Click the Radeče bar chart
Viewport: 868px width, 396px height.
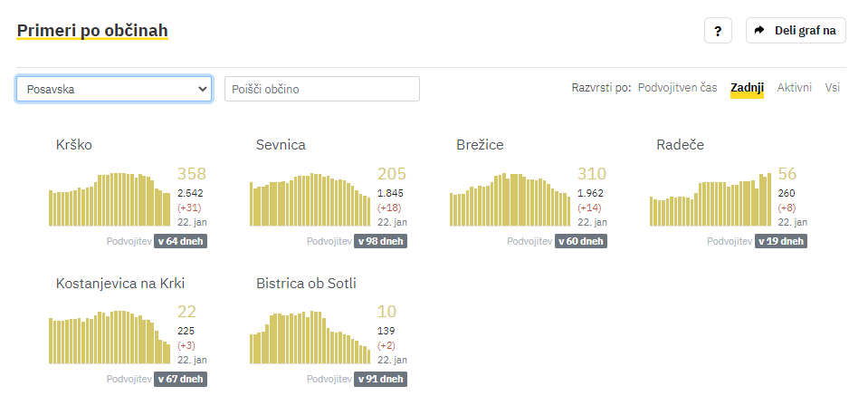[711, 199]
